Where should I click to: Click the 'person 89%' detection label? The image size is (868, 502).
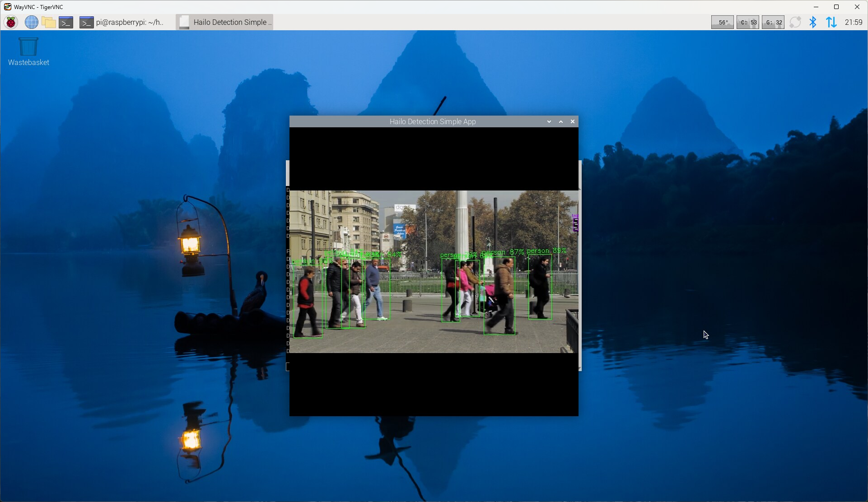[546, 251]
